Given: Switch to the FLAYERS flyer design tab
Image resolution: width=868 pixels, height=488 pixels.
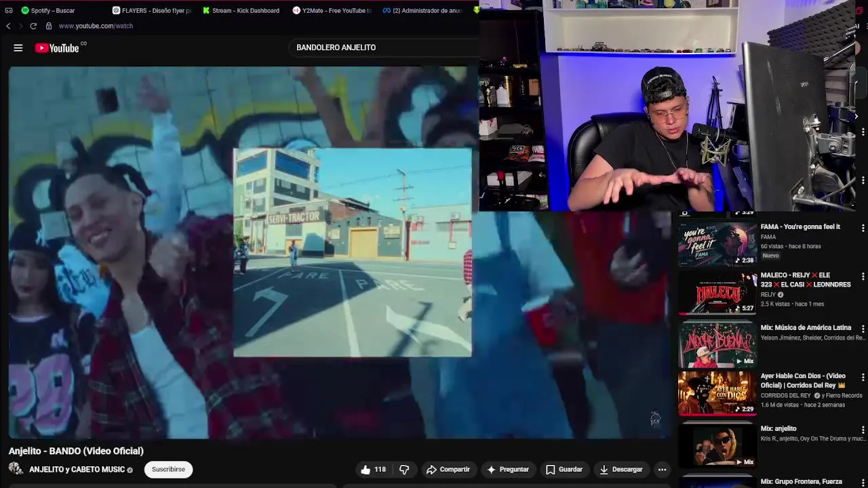Looking at the screenshot, I should (152, 10).
